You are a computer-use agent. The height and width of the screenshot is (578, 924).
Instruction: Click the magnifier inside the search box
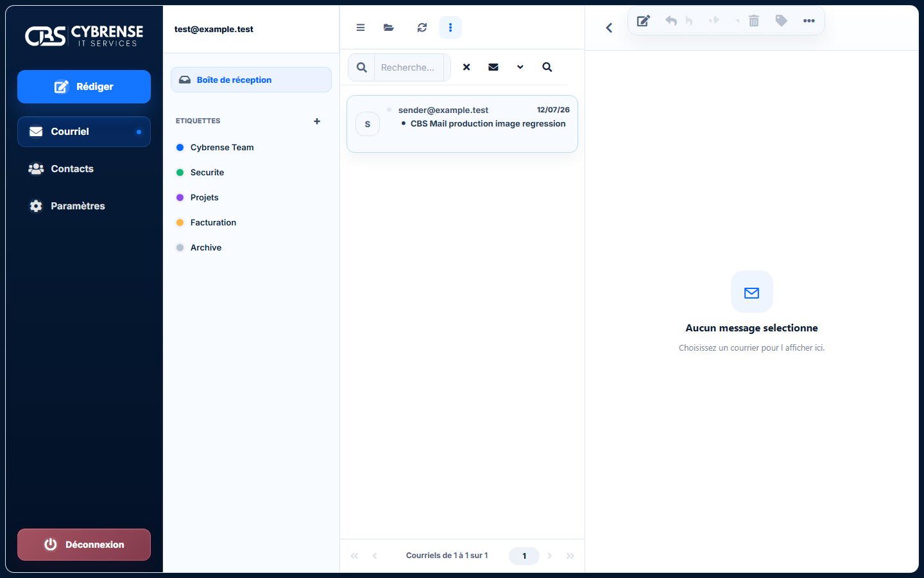(362, 67)
